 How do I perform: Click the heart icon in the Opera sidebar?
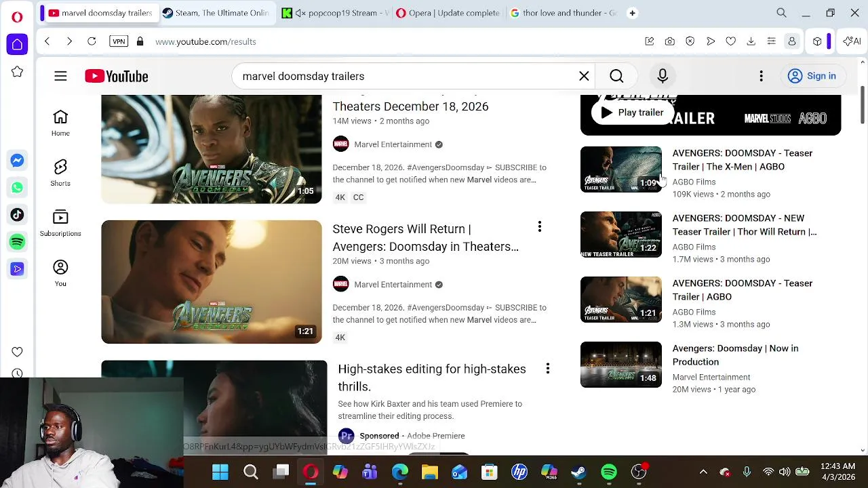17,351
